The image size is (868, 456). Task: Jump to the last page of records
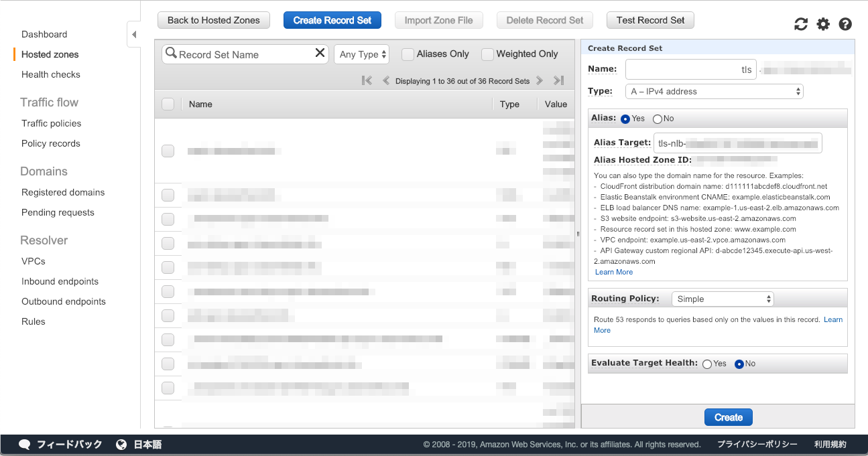click(x=558, y=80)
